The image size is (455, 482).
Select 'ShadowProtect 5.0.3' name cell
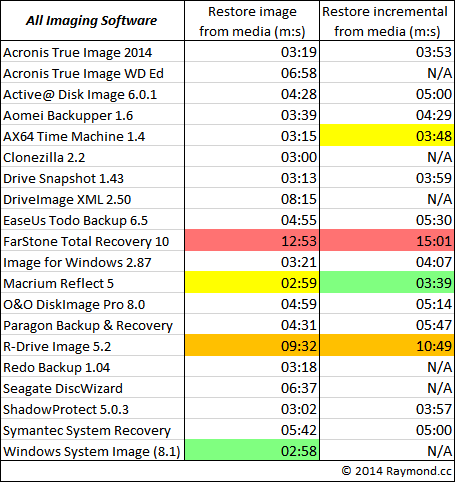tap(93, 409)
